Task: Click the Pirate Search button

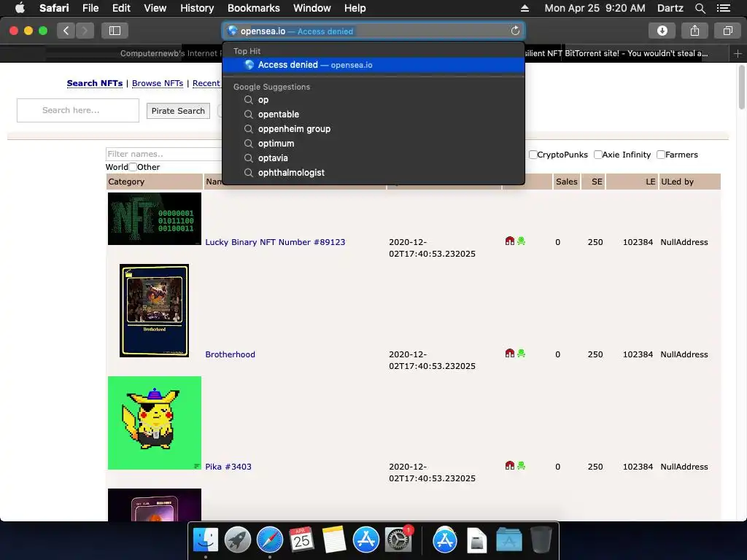Action: click(178, 111)
